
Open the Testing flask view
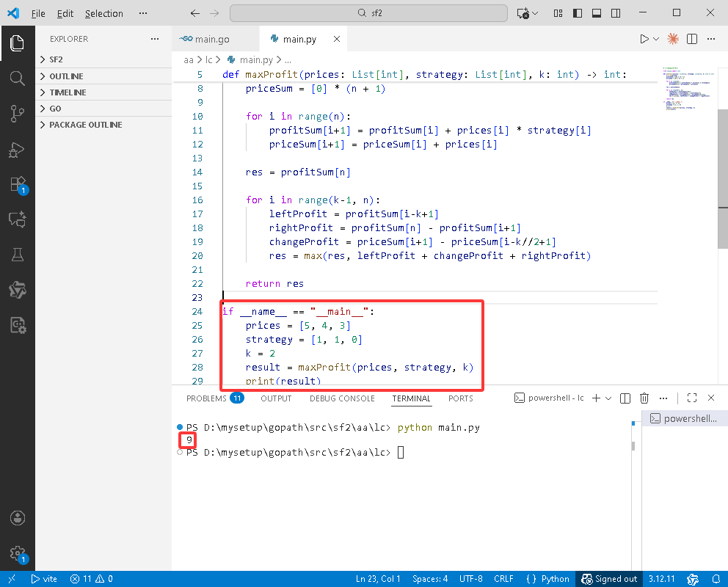[x=17, y=255]
